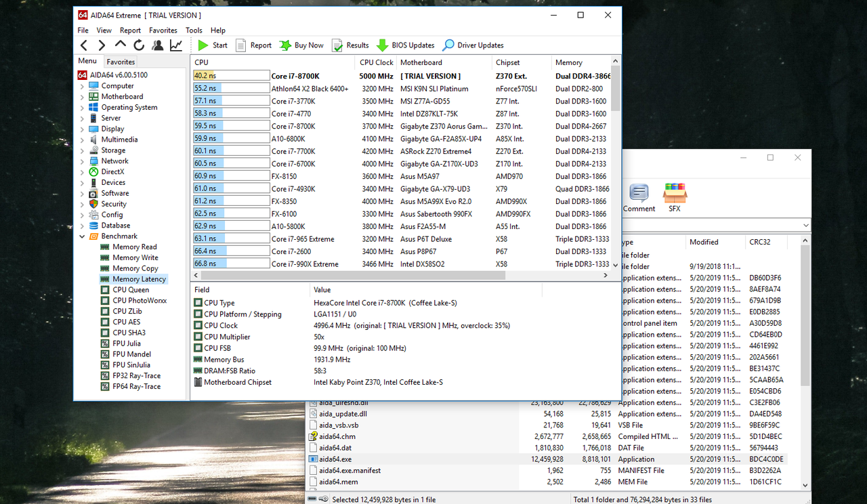Expand the Server tree node
Screen dimensions: 867x504
tap(83, 119)
